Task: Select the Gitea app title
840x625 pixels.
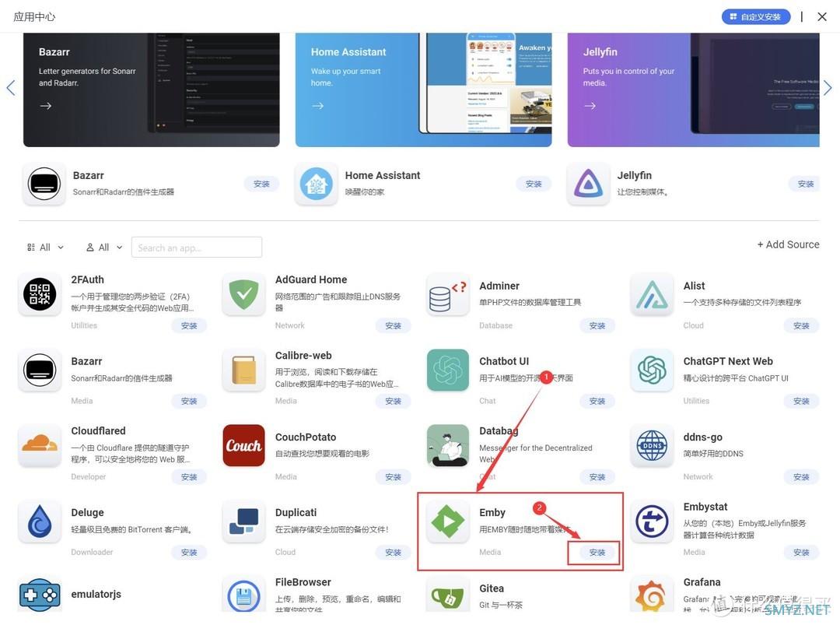Action: pyautogui.click(x=492, y=588)
